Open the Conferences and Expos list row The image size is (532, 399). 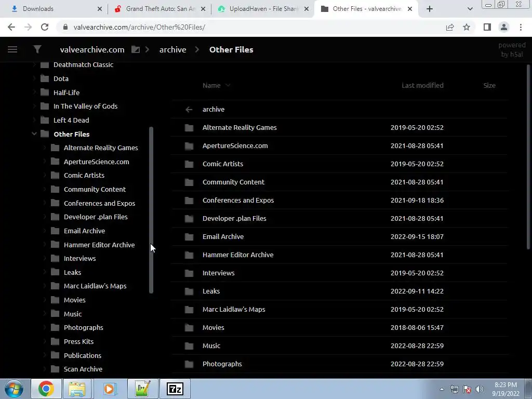(340, 200)
